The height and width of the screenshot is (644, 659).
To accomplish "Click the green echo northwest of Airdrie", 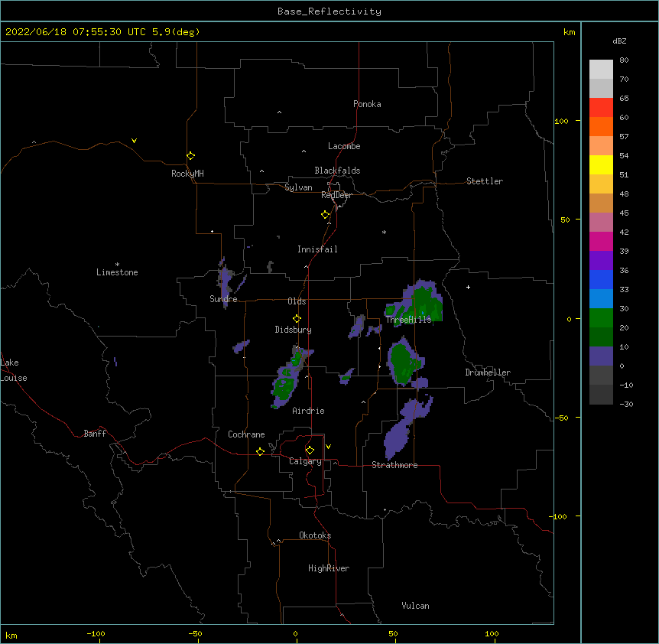I will tap(283, 387).
